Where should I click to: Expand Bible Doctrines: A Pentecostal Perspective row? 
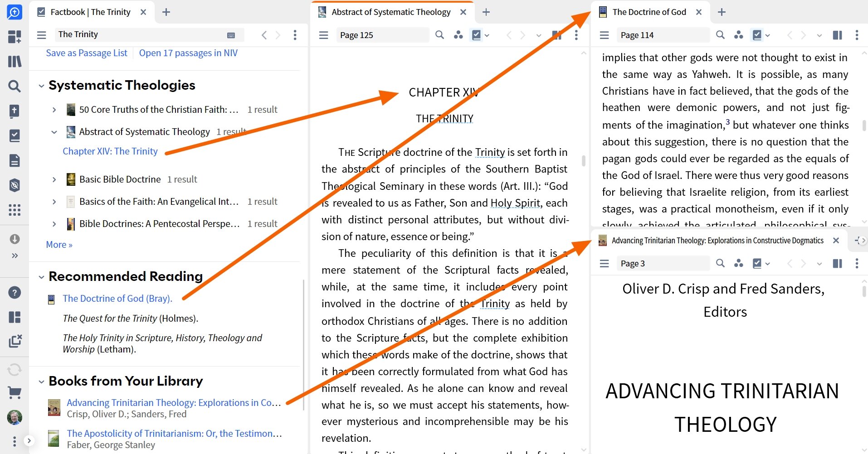54,224
